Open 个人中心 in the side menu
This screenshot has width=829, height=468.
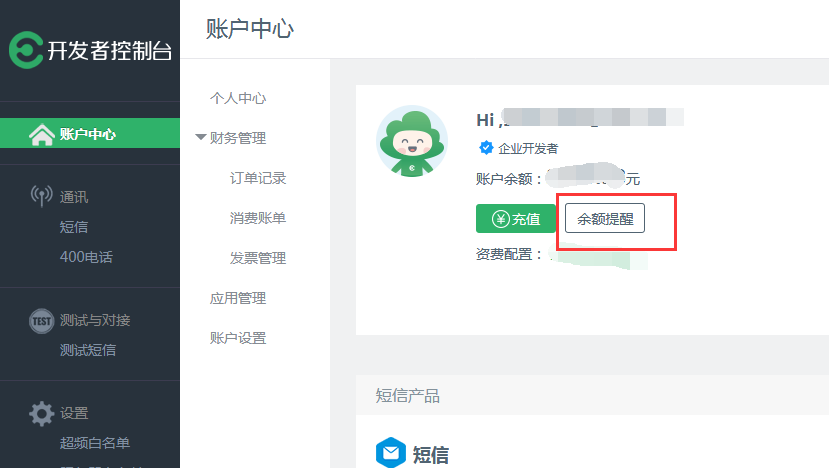(238, 98)
